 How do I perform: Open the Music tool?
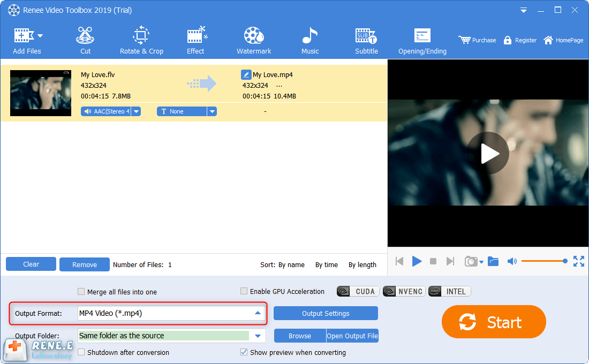(310, 41)
